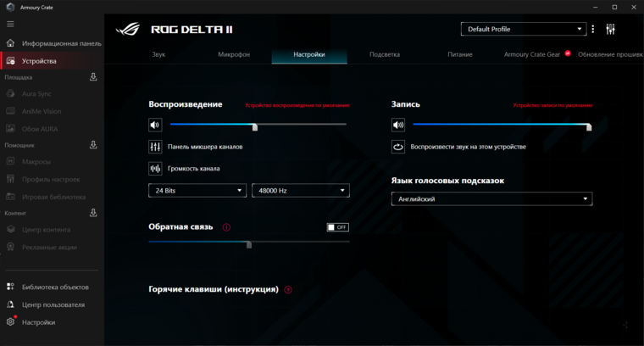This screenshot has width=644, height=346.
Task: Click Воспроизвести звук на этом устройстве label
Action: (469, 147)
